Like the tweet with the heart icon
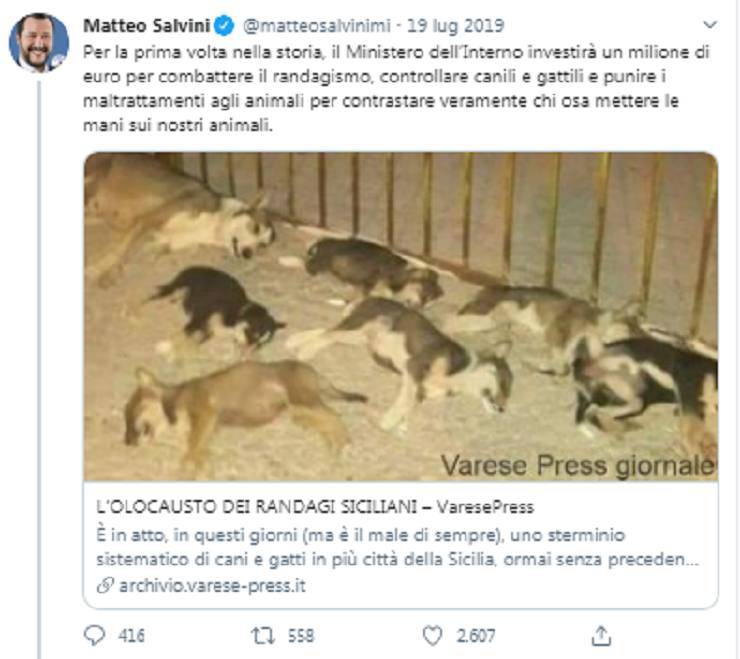The width and height of the screenshot is (740, 659). coord(432,635)
